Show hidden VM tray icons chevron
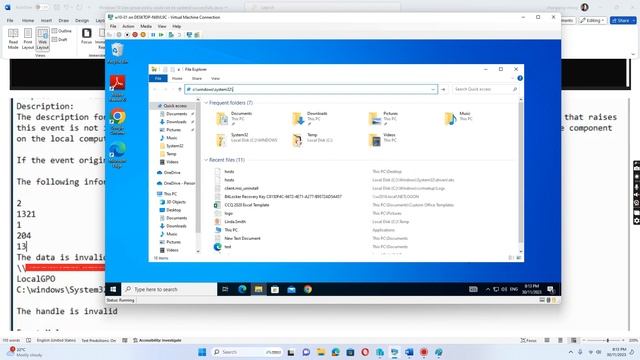Image resolution: width=640 pixels, height=360 pixels. (x=488, y=289)
